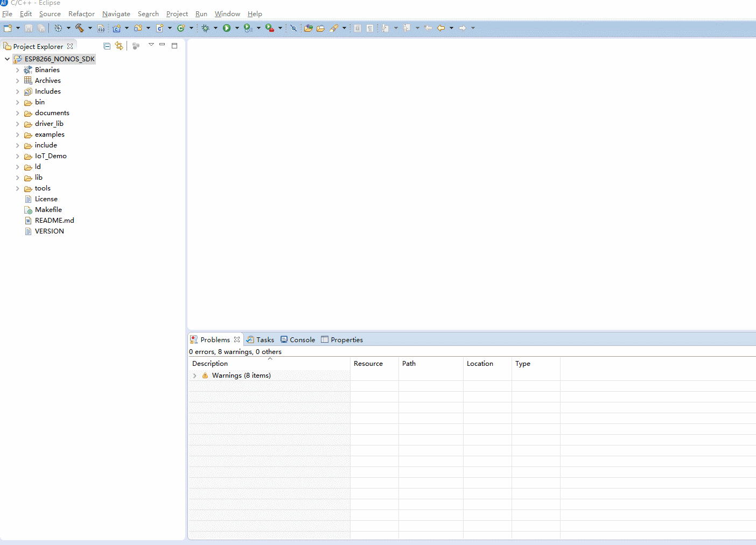Click the New wizard toolbar icon
This screenshot has height=545, width=756.
(x=8, y=28)
